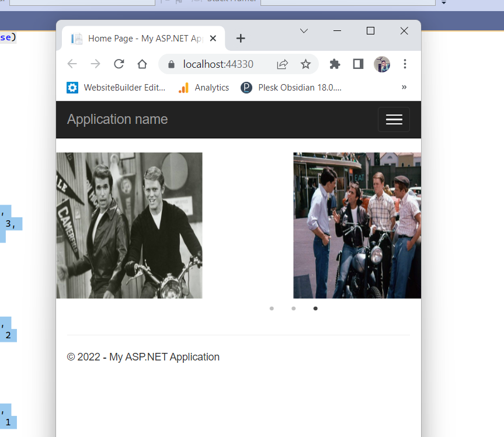Minimize the Chrome window

[337, 31]
